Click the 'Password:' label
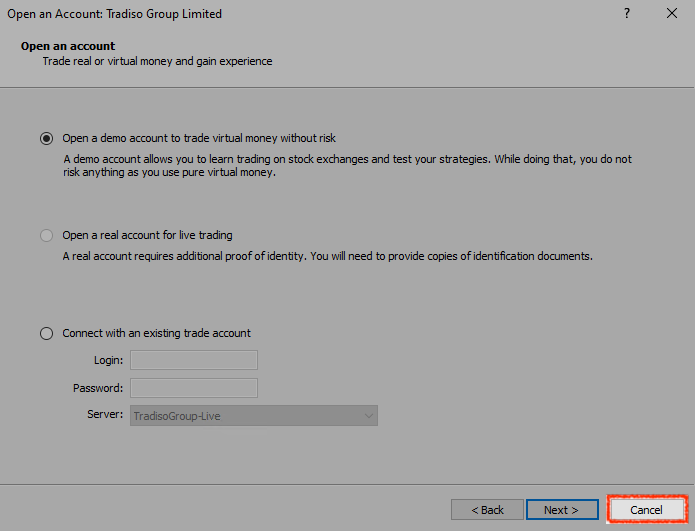The height and width of the screenshot is (531, 695). (x=98, y=388)
